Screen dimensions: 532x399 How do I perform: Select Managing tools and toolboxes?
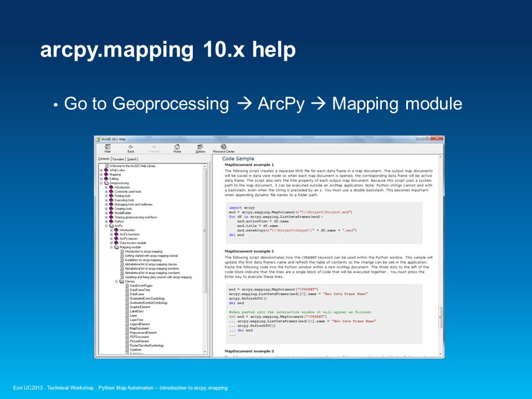pos(134,204)
